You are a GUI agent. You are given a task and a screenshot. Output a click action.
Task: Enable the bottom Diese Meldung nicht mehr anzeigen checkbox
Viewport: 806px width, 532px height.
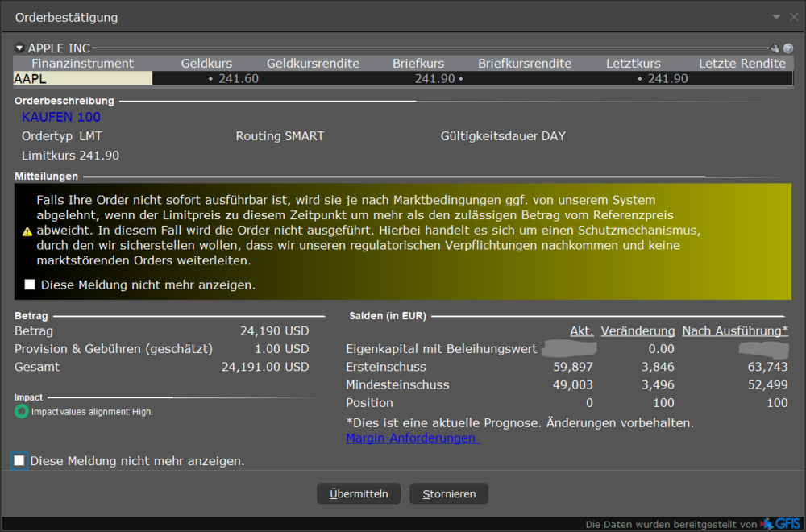click(19, 460)
